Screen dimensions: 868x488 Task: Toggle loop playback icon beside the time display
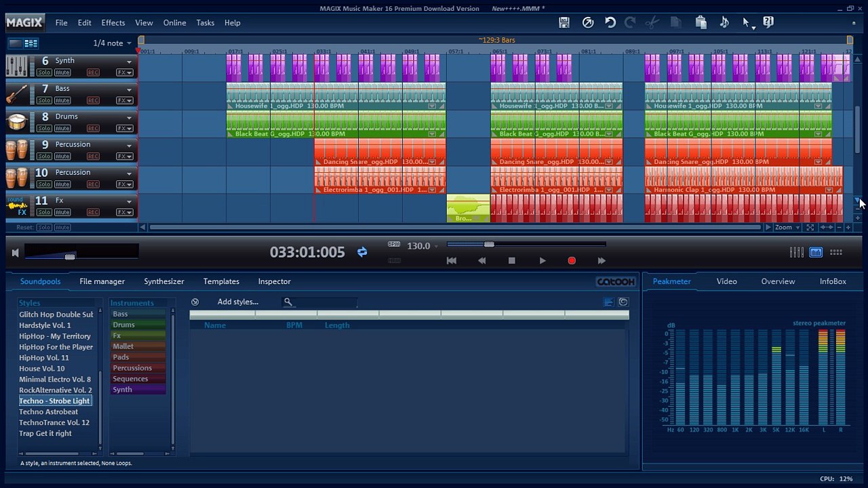[x=362, y=252]
